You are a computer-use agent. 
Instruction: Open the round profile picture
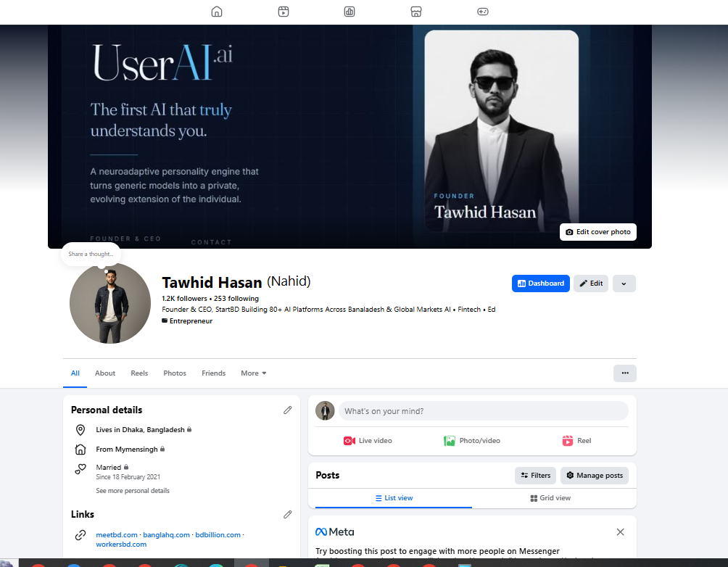pos(110,303)
